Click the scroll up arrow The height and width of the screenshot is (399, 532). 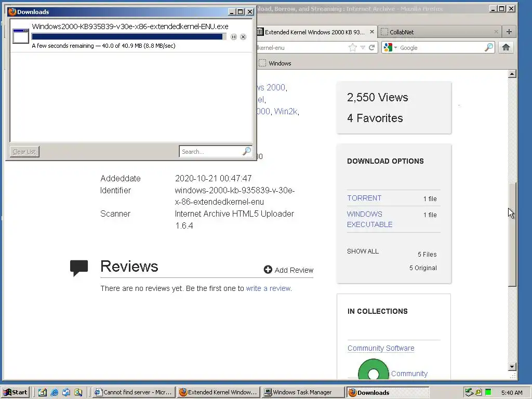(x=512, y=74)
